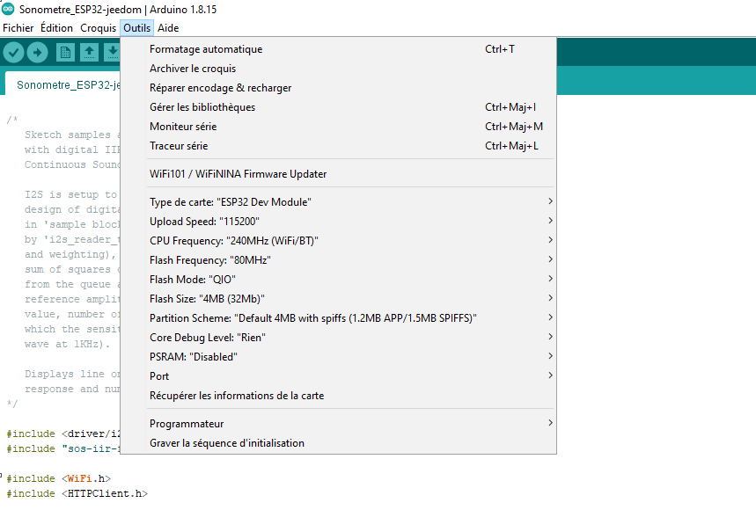The image size is (756, 532).
Task: Click the Open sketch up-arrow icon
Action: coord(89,52)
